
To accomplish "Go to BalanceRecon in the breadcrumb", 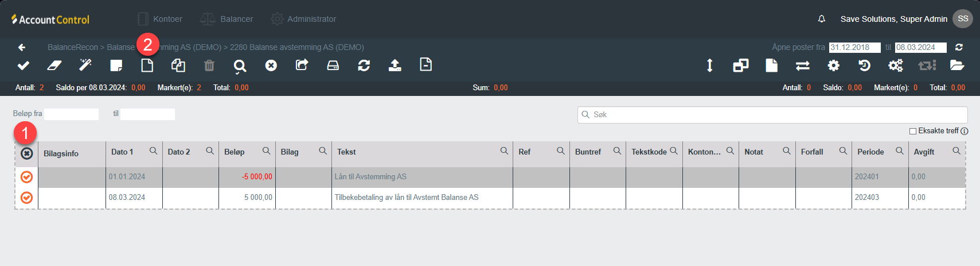I will (x=72, y=47).
